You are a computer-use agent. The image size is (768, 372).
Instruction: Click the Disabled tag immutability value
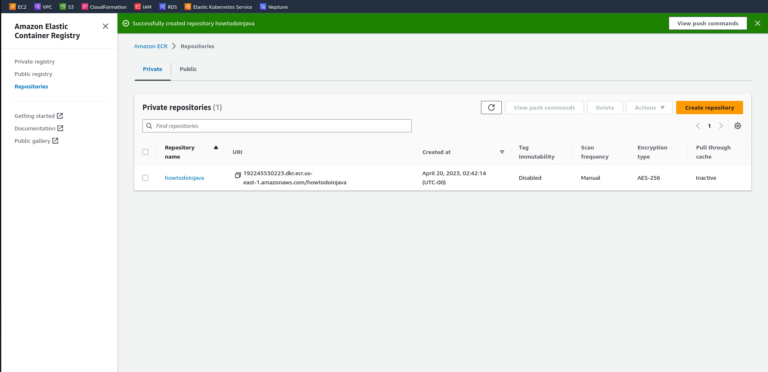coord(530,178)
